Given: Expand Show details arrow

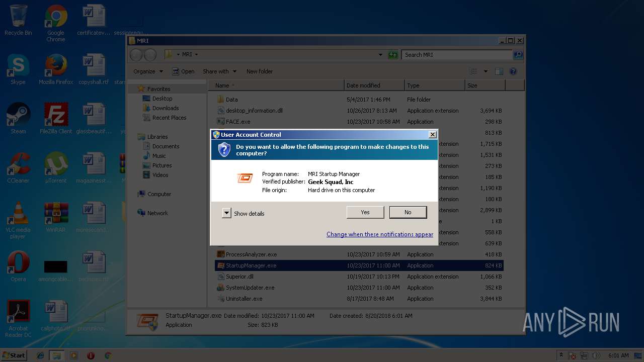Looking at the screenshot, I should [226, 213].
